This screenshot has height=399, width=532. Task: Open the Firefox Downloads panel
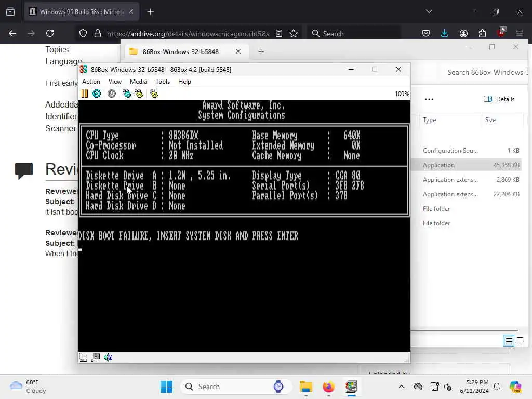coord(445,33)
